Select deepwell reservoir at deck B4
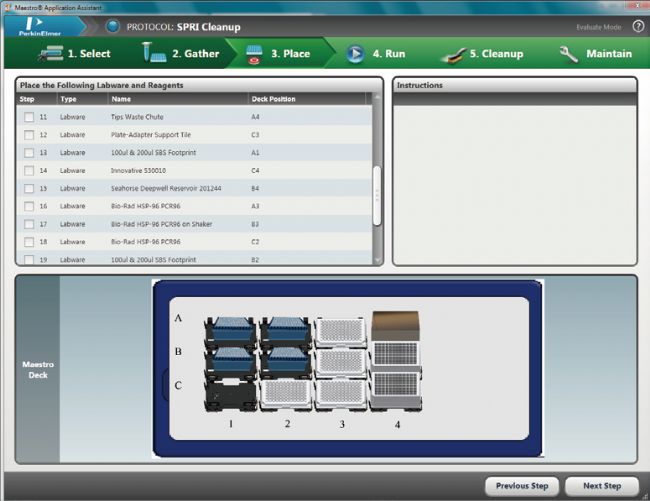Image resolution: width=650 pixels, height=501 pixels. (x=396, y=354)
